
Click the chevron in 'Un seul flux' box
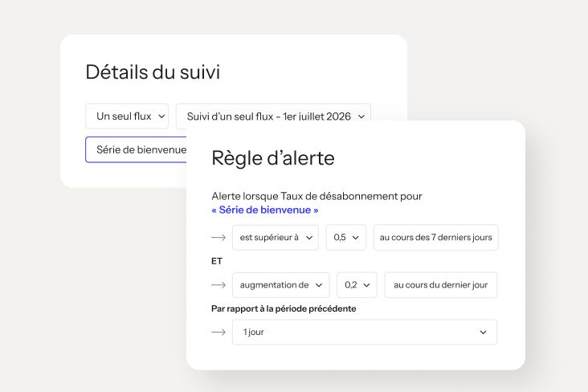point(161,116)
